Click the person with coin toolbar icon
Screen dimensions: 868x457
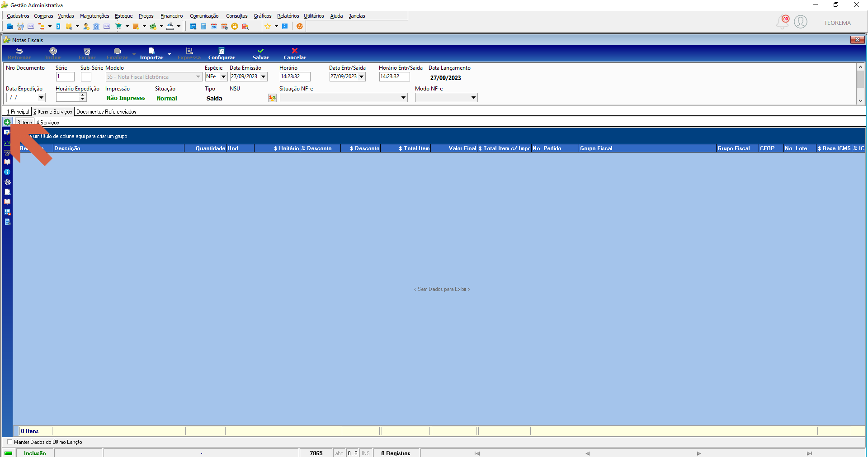[x=86, y=26]
